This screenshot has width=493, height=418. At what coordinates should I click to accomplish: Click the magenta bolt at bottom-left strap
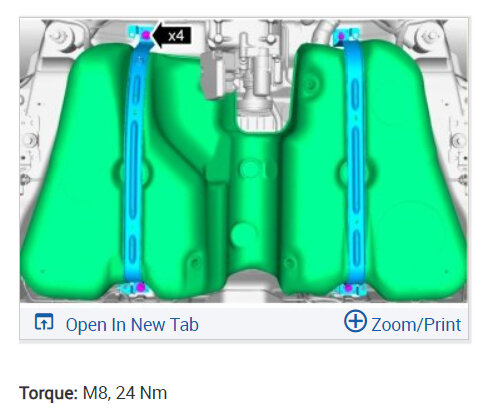(x=141, y=287)
